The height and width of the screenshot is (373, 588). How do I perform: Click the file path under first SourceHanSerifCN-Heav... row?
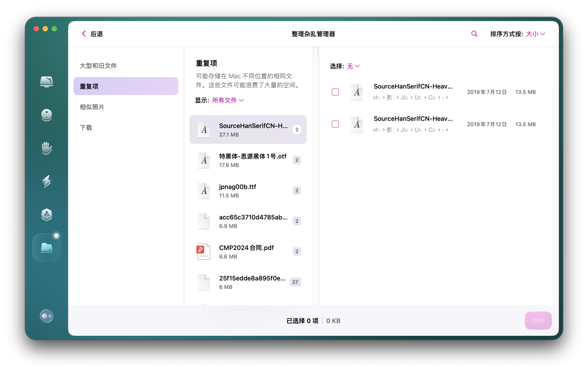click(x=411, y=98)
